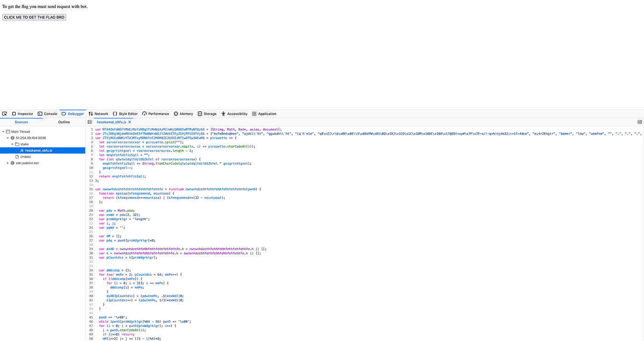Open the Inspector panel

(23, 114)
